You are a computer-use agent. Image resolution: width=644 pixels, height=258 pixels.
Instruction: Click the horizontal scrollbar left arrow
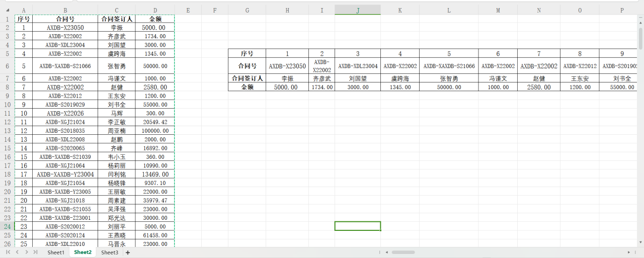coord(386,252)
